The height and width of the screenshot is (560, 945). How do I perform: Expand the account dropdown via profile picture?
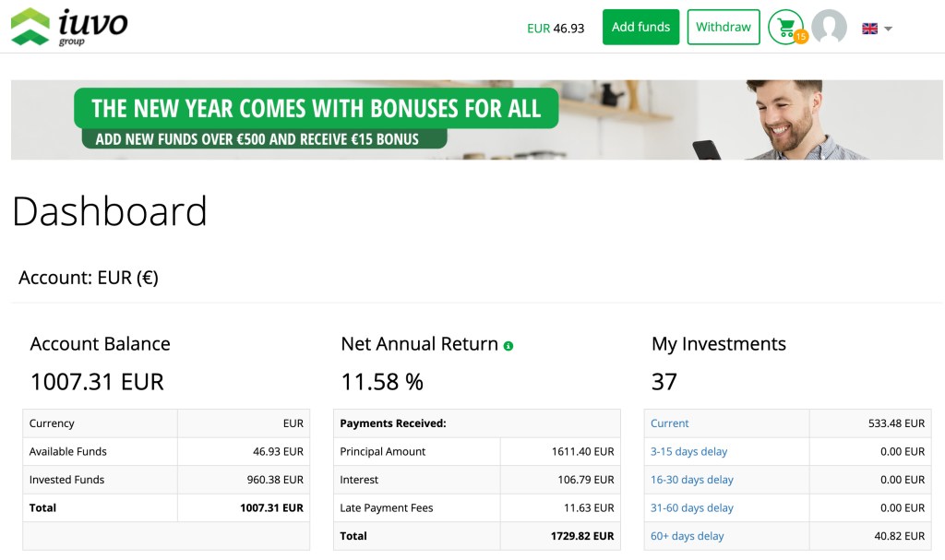[830, 27]
